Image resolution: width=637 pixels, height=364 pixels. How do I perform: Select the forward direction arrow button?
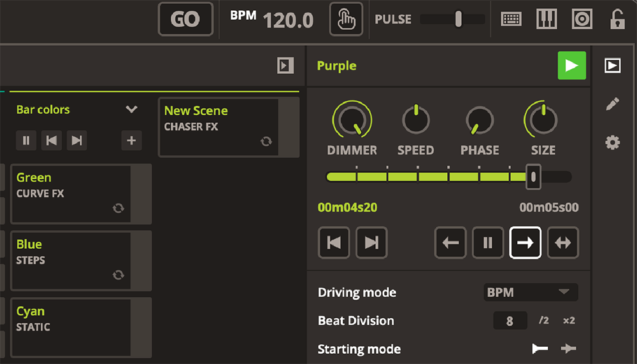525,243
